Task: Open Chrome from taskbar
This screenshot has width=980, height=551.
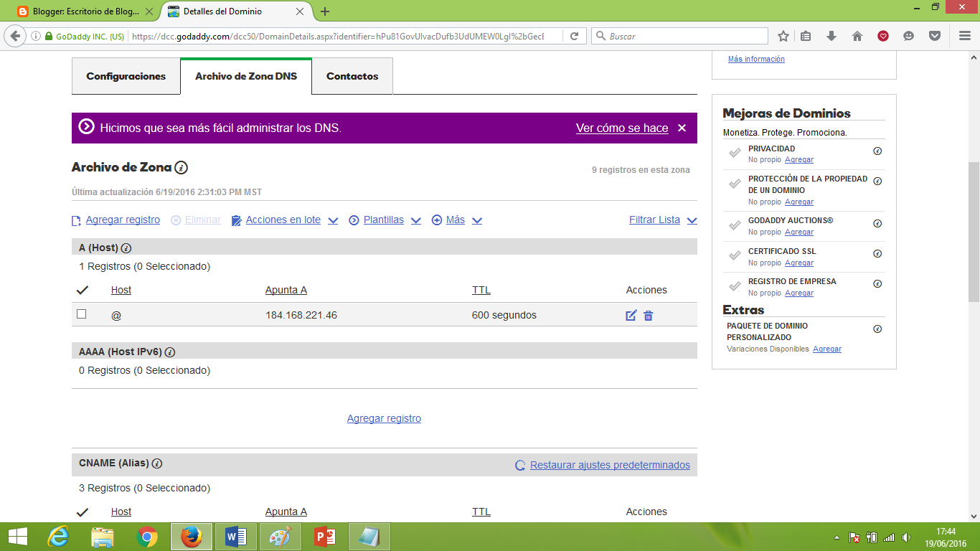Action: [x=147, y=537]
